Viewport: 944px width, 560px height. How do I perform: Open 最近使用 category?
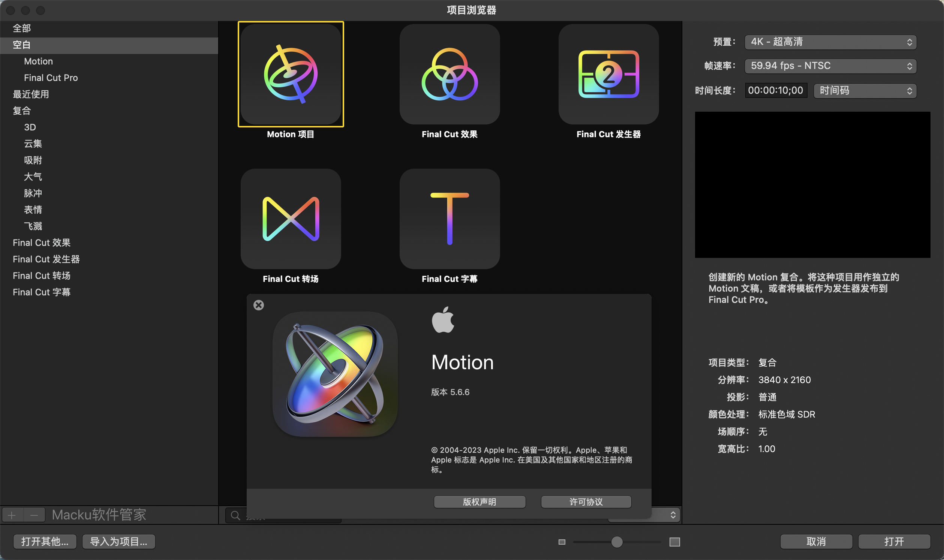(109, 94)
